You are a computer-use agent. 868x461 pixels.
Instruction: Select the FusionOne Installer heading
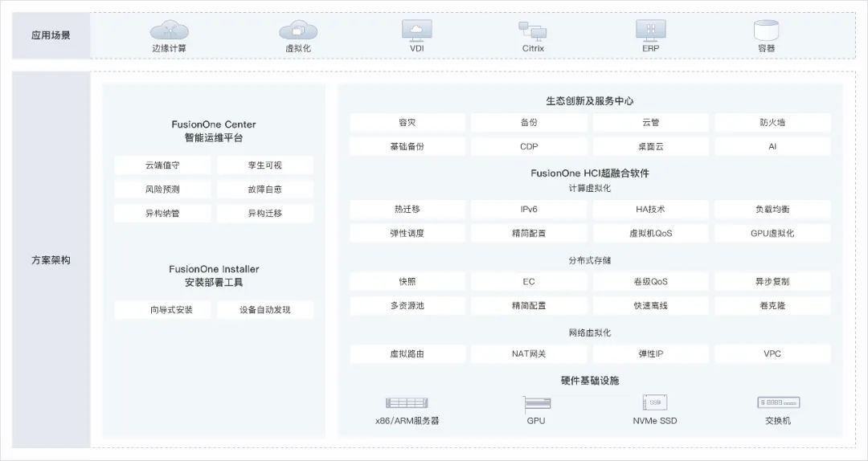pyautogui.click(x=214, y=269)
